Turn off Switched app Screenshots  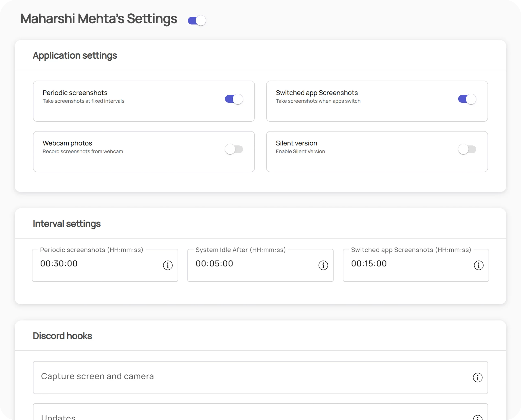pyautogui.click(x=467, y=99)
